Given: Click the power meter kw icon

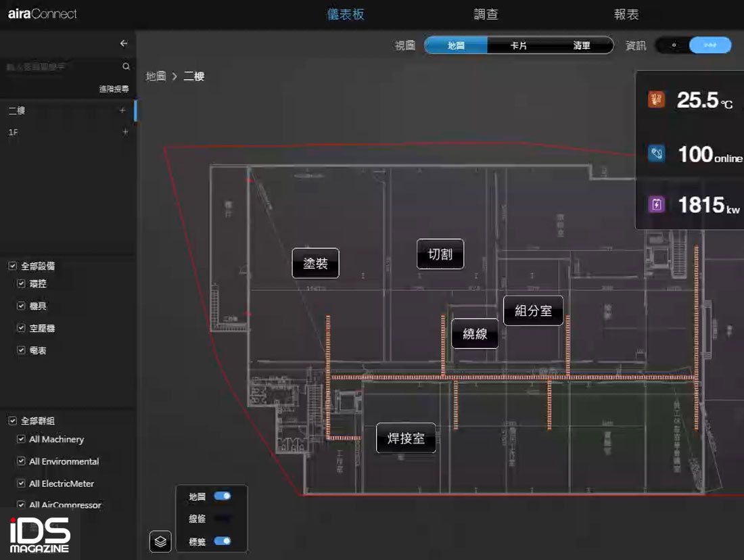Looking at the screenshot, I should [x=656, y=204].
